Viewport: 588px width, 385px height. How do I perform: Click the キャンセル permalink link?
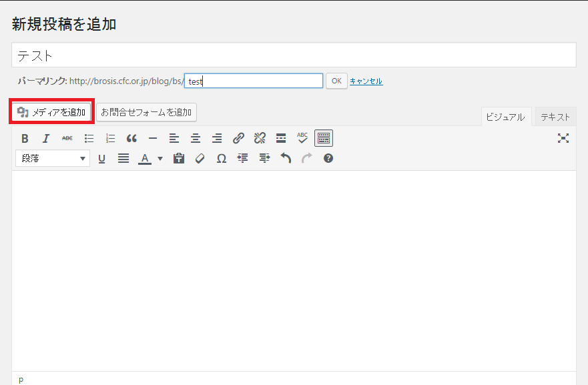[x=366, y=81]
